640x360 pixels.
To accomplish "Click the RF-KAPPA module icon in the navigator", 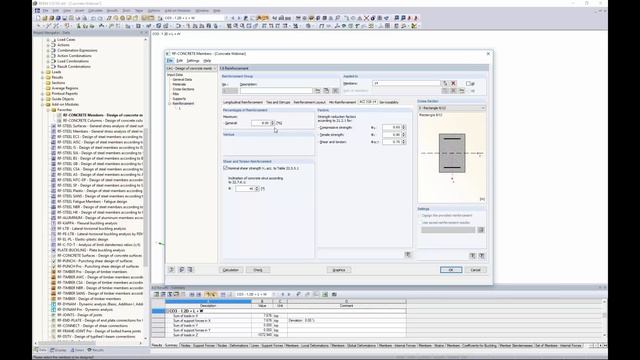I will point(53,223).
